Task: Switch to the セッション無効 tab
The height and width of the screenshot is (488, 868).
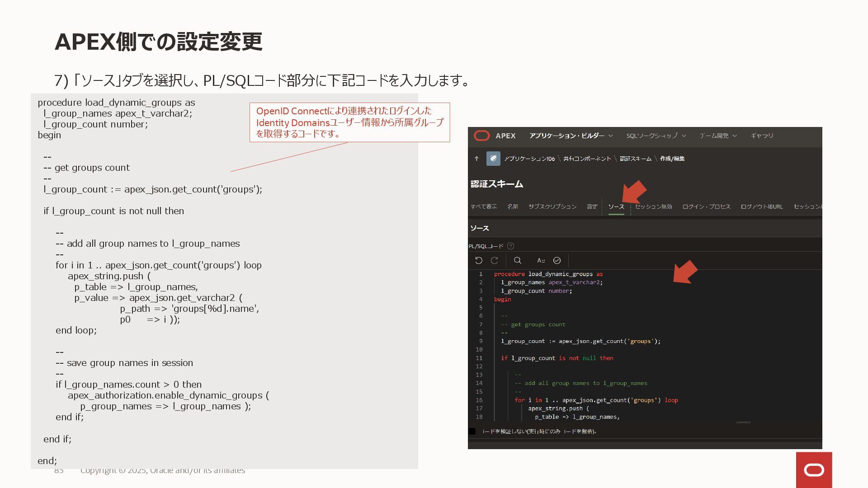Action: pyautogui.click(x=653, y=206)
